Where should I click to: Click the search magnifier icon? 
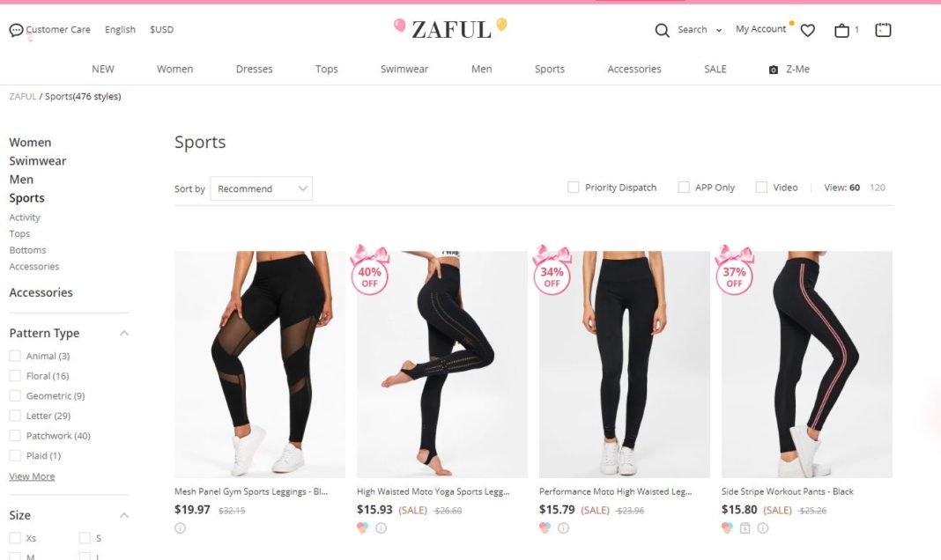tap(662, 30)
